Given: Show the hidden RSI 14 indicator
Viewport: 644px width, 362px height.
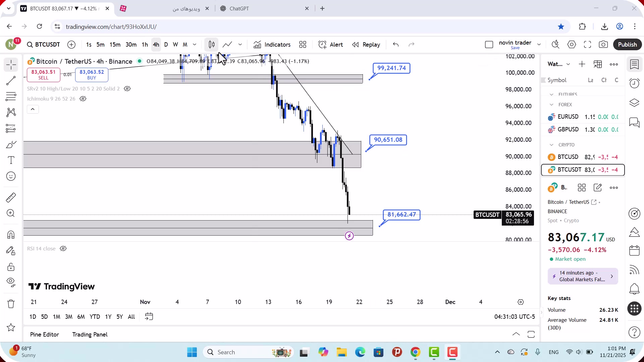Looking at the screenshot, I should coord(63,249).
